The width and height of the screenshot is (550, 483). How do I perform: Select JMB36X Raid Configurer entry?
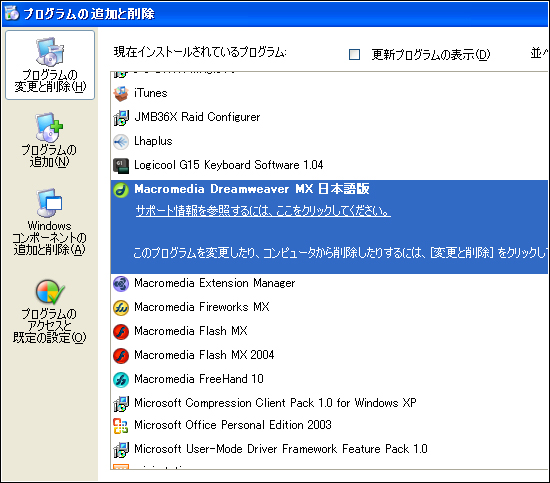click(x=197, y=117)
